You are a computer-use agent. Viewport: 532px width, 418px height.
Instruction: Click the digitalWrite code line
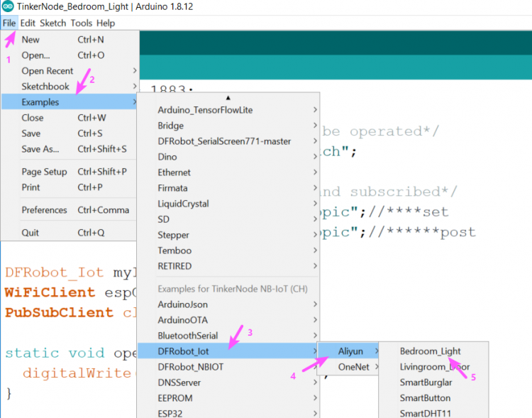tap(79, 373)
